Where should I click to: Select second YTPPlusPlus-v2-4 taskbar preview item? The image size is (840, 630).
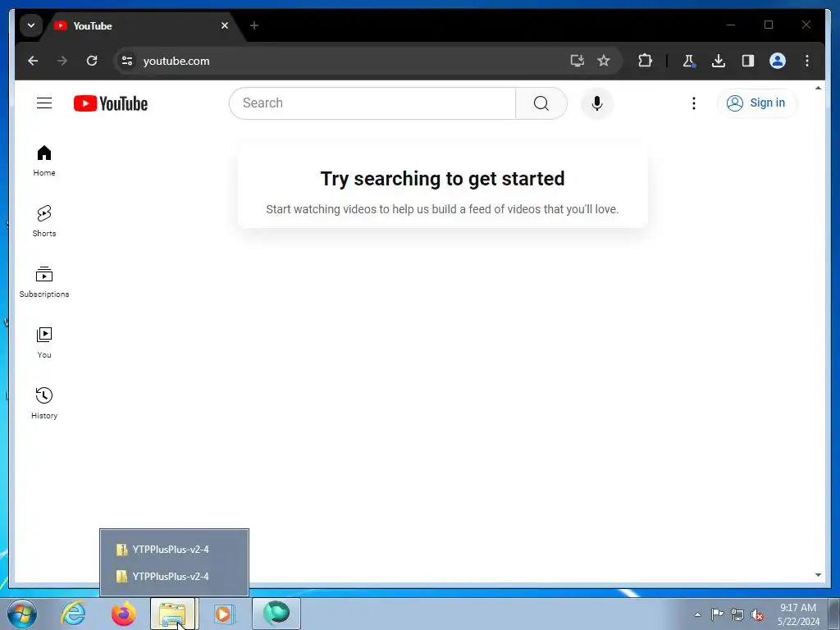click(174, 577)
